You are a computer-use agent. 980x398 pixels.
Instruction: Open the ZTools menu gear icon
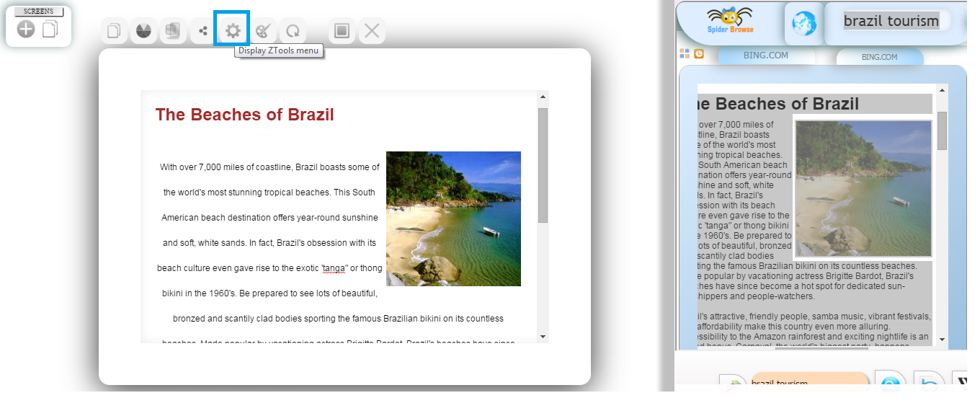pyautogui.click(x=232, y=31)
